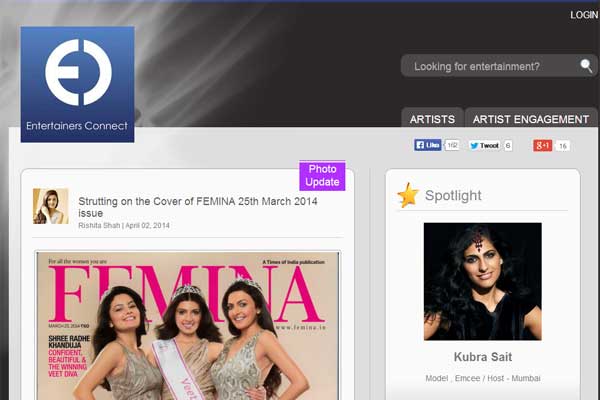
Task: Switch to the ARTIST ENGAGEMENT tab
Action: 530,119
